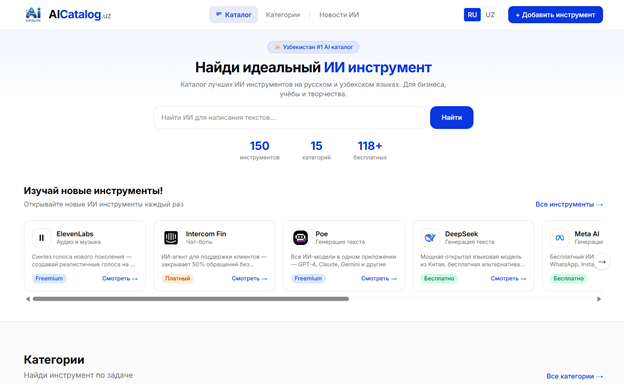The width and height of the screenshot is (624, 385).
Task: Open the Каталог tab
Action: (234, 15)
